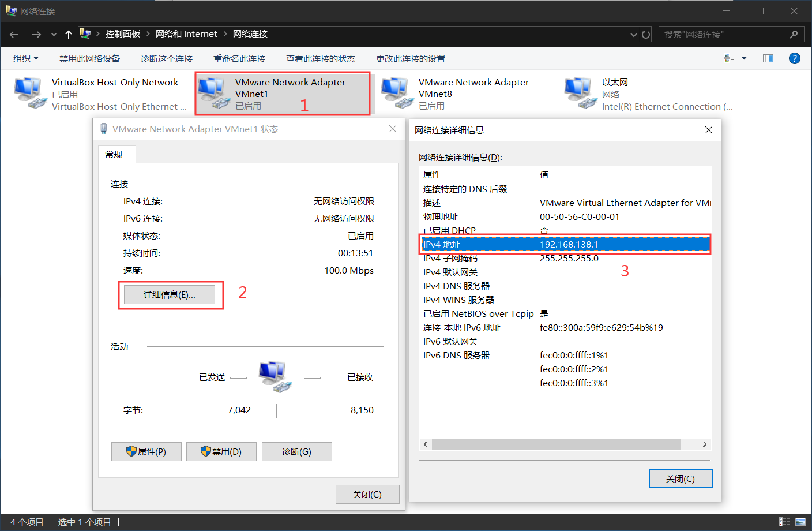Go back with the left arrow

tap(14, 35)
